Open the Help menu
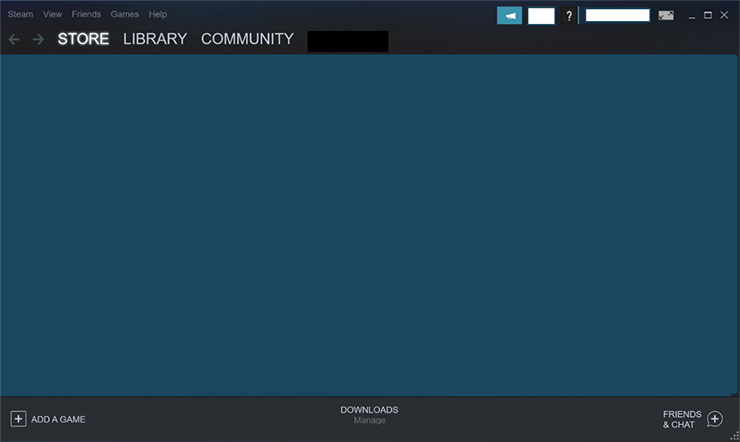The width and height of the screenshot is (740, 442). click(x=158, y=14)
